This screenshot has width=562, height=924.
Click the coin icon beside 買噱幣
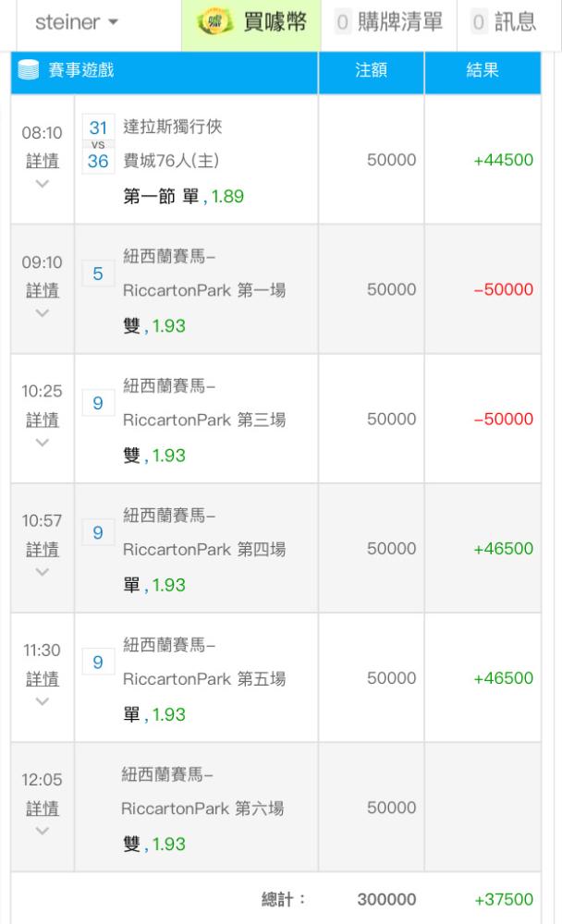pos(215,22)
